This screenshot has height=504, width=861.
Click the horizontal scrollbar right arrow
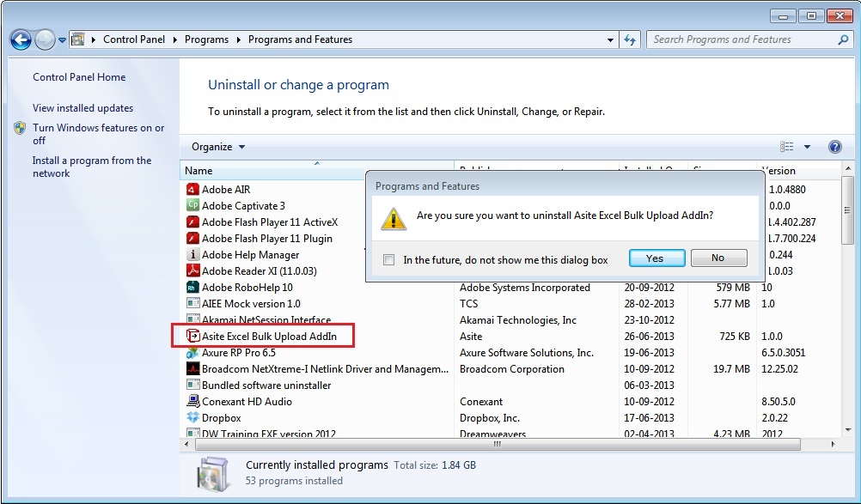[x=834, y=444]
